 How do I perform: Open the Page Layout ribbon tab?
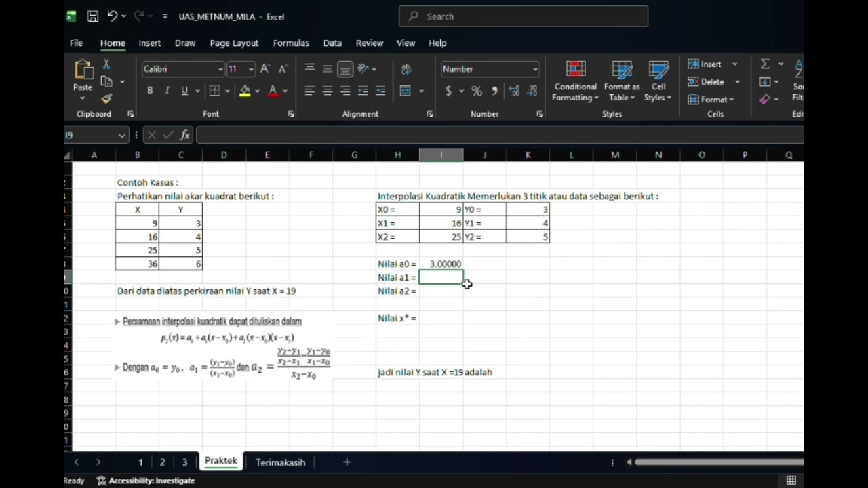(234, 43)
